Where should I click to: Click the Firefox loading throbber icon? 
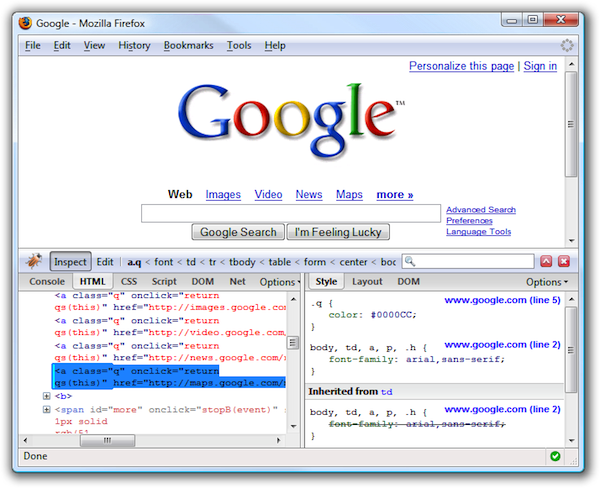[567, 45]
